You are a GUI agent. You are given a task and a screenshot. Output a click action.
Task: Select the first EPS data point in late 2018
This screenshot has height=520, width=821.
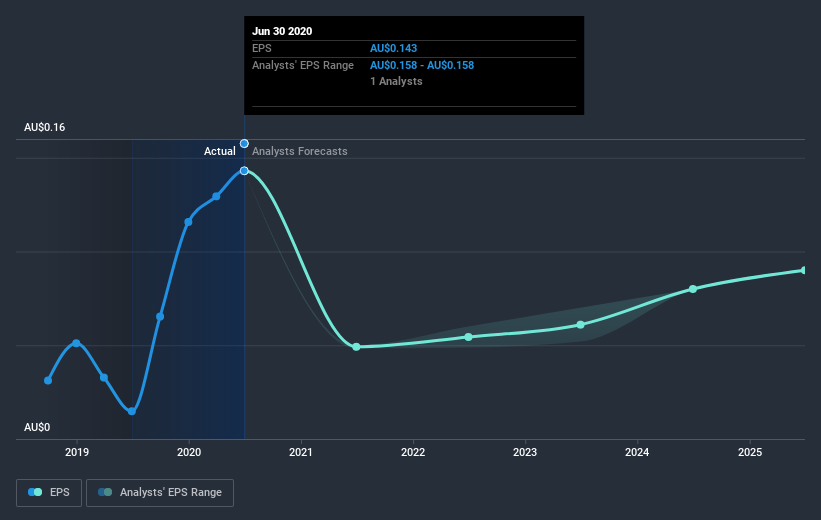48,380
